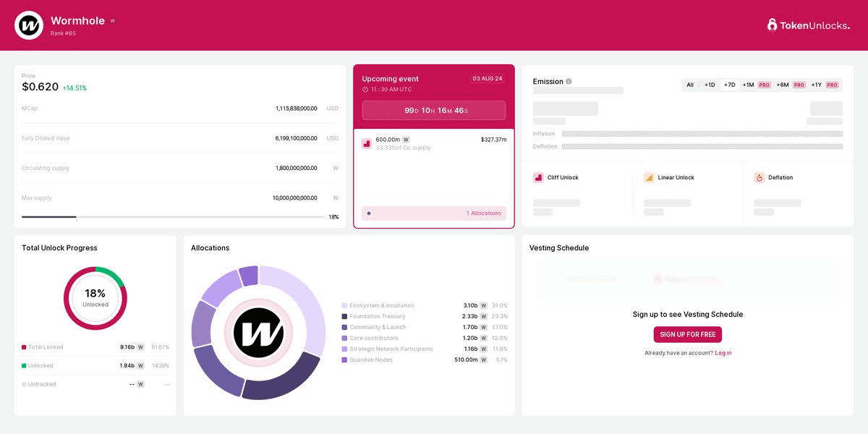The width and height of the screenshot is (868, 434).
Task: Click the price value $0.620
Action: [40, 87]
